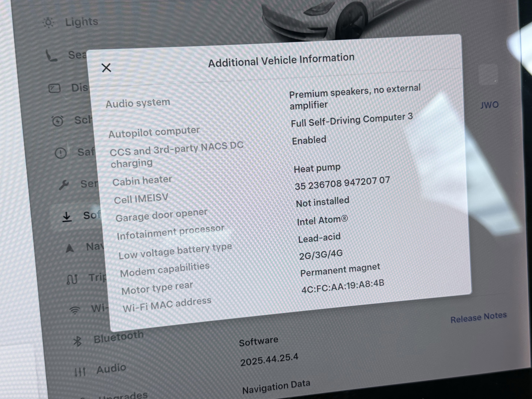The height and width of the screenshot is (399, 532).
Task: Tap the software version 2025.44.25.4
Action: (269, 360)
